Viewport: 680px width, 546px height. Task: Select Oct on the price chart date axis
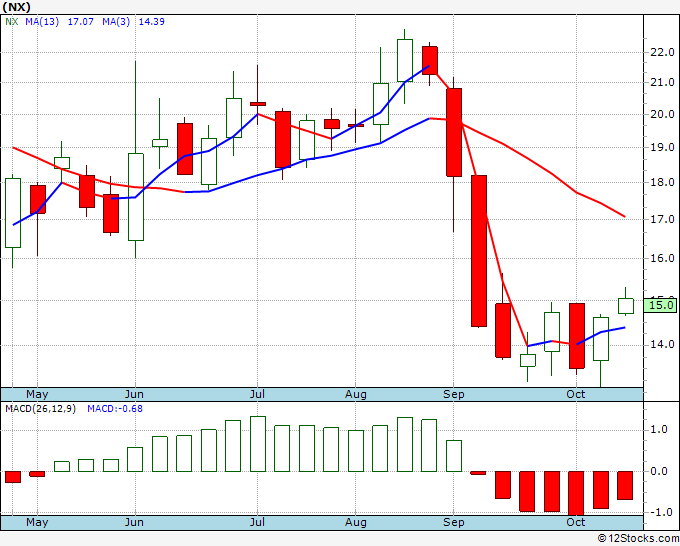coord(576,394)
